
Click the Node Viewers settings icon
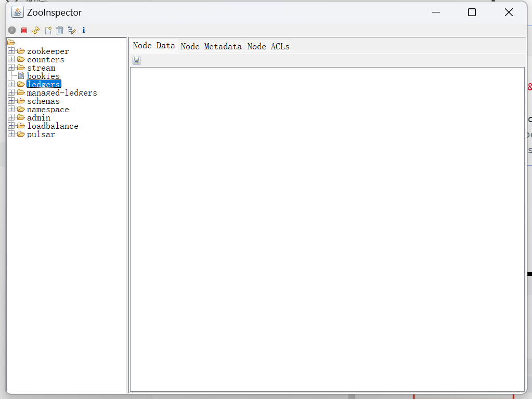pos(72,30)
